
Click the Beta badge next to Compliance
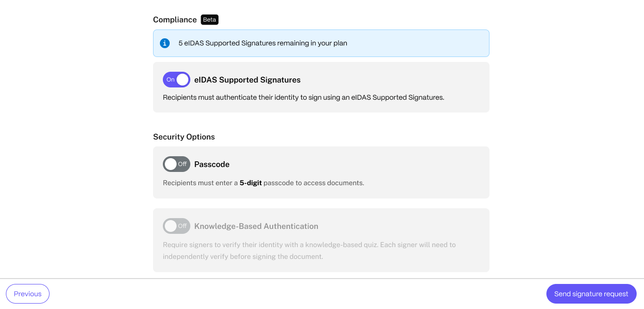coord(209,20)
